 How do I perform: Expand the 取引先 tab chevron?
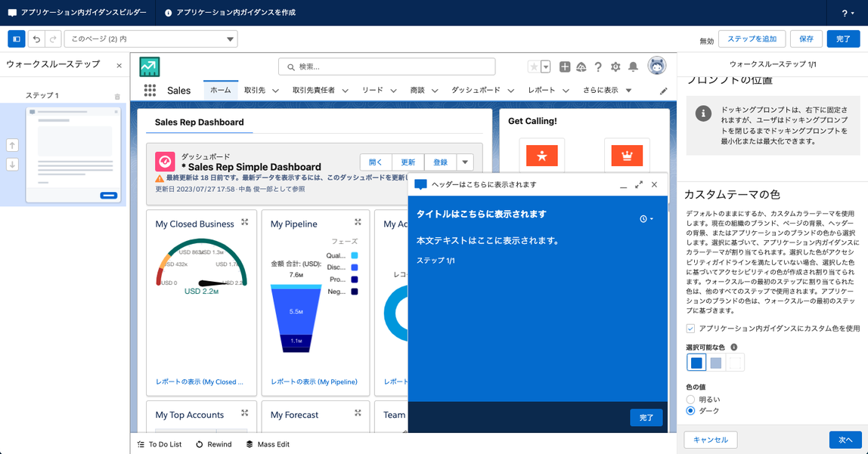[x=276, y=91]
